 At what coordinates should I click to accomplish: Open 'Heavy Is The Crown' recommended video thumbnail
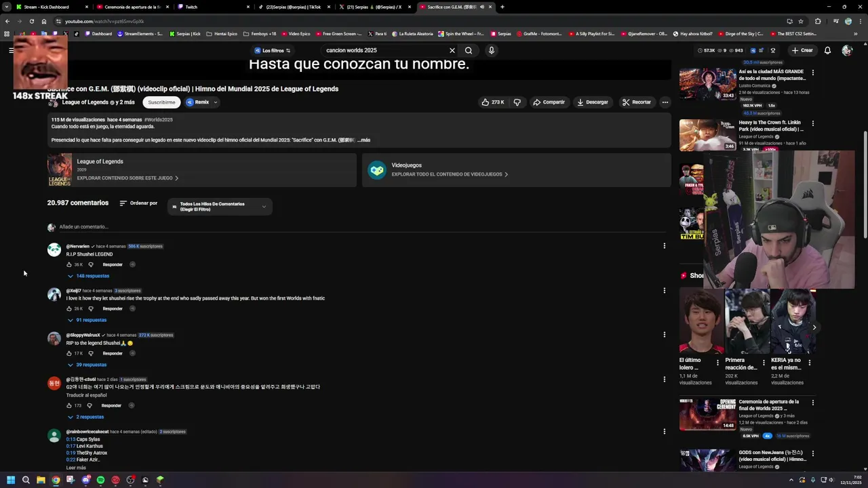pos(708,136)
